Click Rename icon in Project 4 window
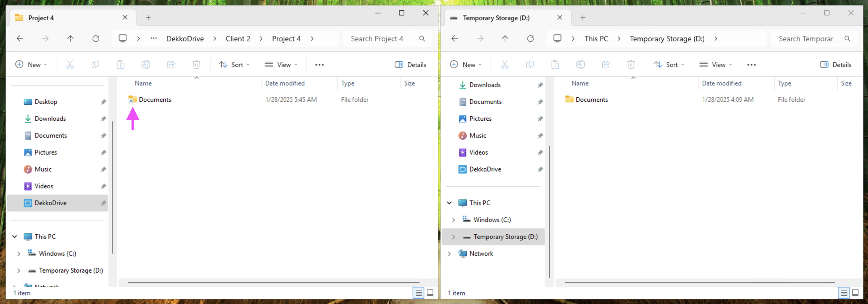The image size is (868, 304). click(x=145, y=64)
